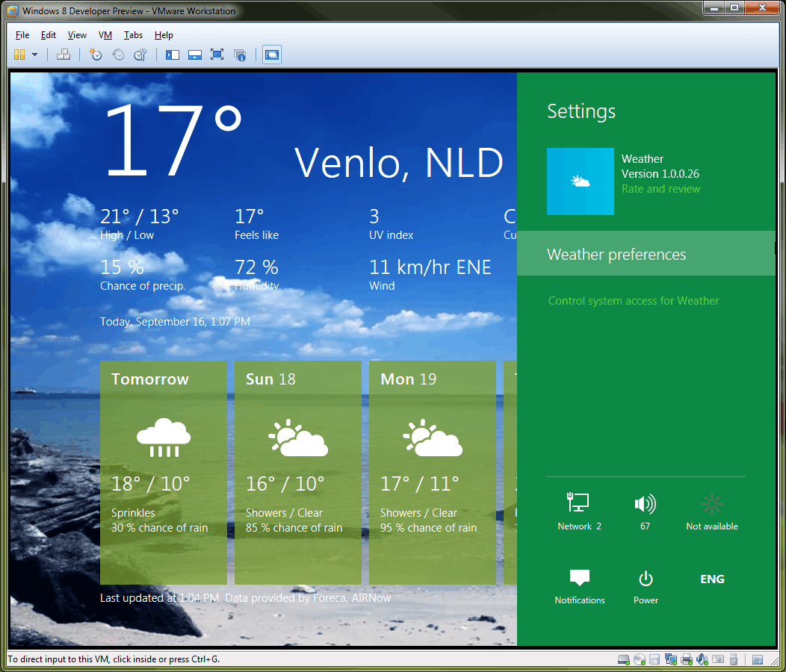Click the printer status bar icon
Viewport: 786px width, 672px height.
point(687,659)
